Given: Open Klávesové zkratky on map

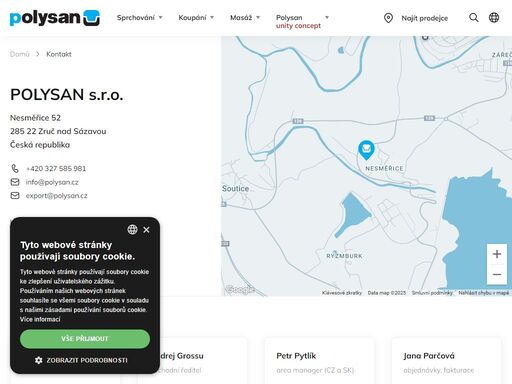Looking at the screenshot, I should [x=342, y=293].
